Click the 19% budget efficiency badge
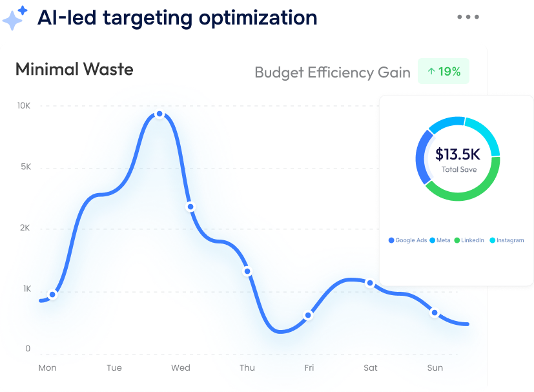 (x=444, y=72)
